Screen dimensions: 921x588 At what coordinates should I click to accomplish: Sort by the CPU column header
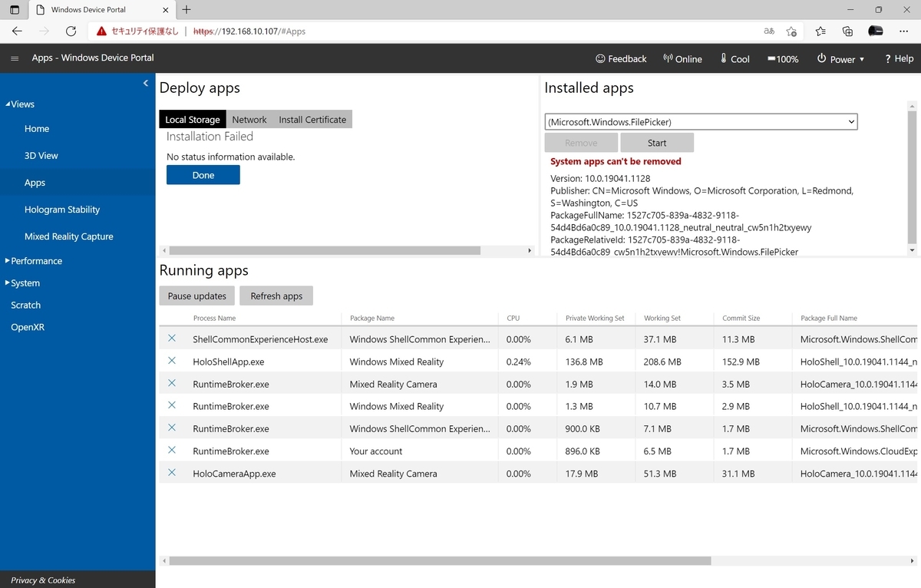(x=513, y=318)
